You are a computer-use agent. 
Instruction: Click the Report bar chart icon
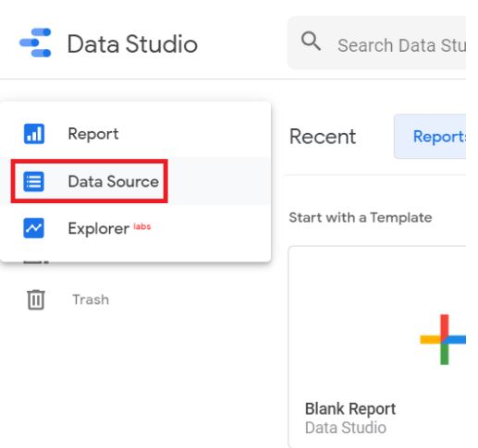click(34, 134)
